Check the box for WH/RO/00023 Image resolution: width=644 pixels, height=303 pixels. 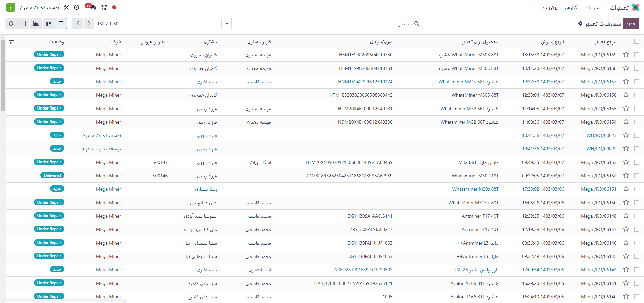tap(636, 135)
